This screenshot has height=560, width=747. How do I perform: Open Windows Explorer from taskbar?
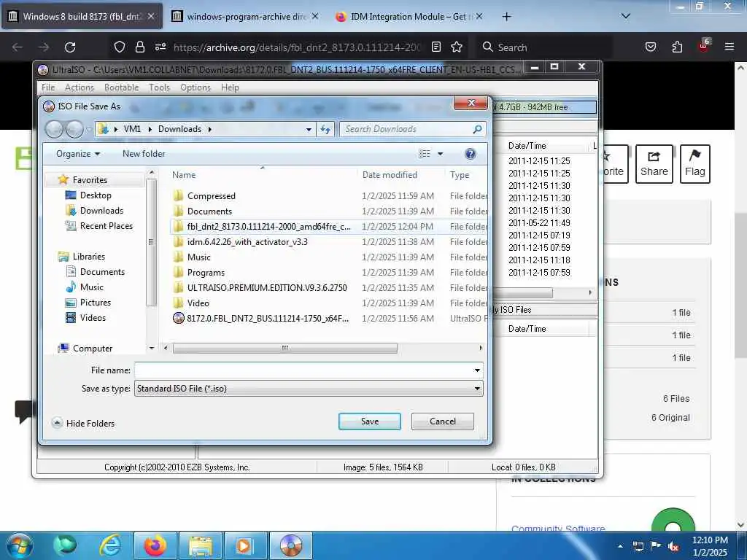click(201, 545)
